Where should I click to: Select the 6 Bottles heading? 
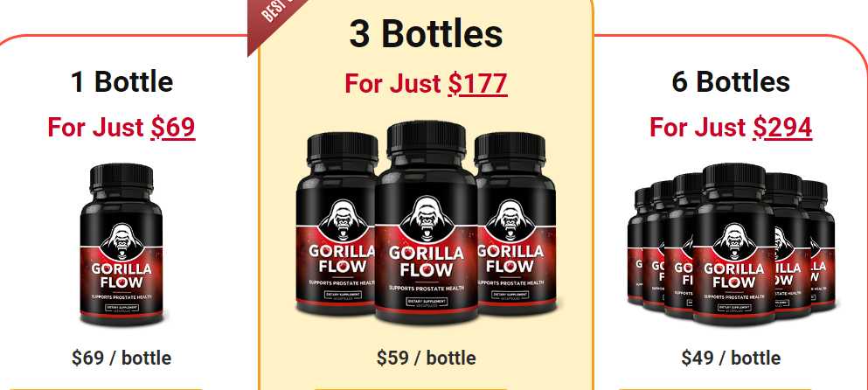tap(731, 82)
